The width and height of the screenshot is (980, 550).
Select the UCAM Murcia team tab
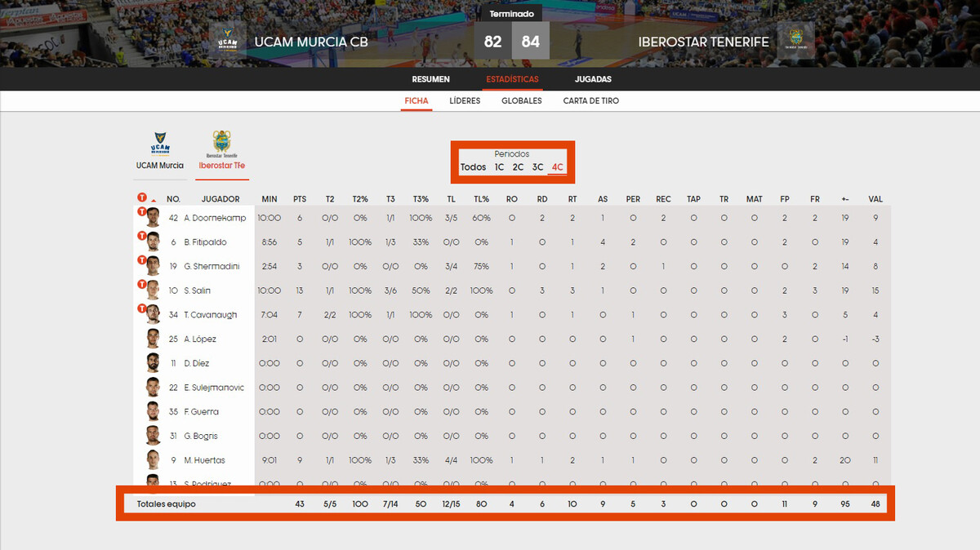tap(160, 151)
